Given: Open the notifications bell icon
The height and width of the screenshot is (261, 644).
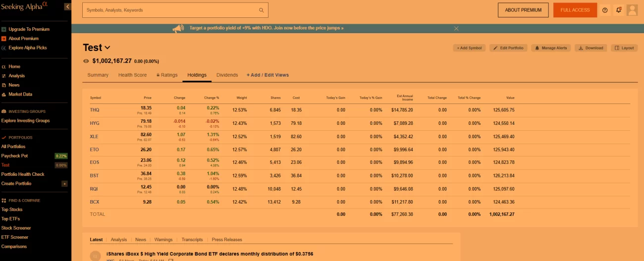Looking at the screenshot, I should [x=619, y=10].
